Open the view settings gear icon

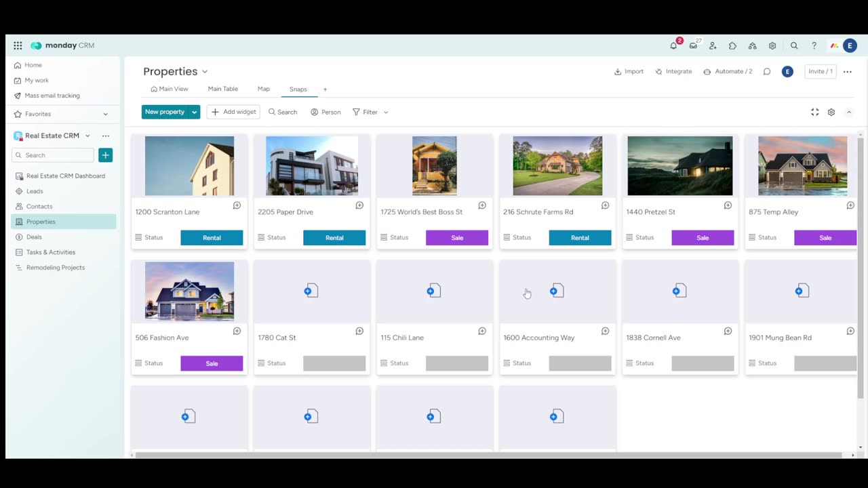click(x=831, y=112)
